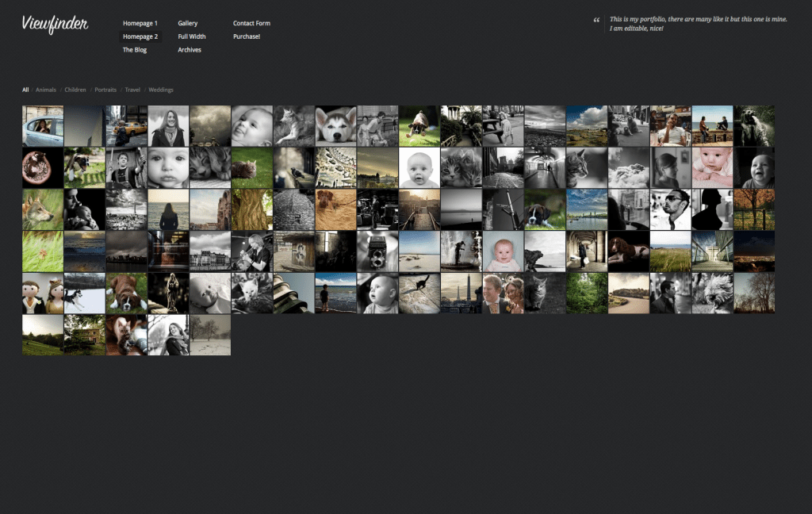View the man wearing sunglasses portrait

671,210
